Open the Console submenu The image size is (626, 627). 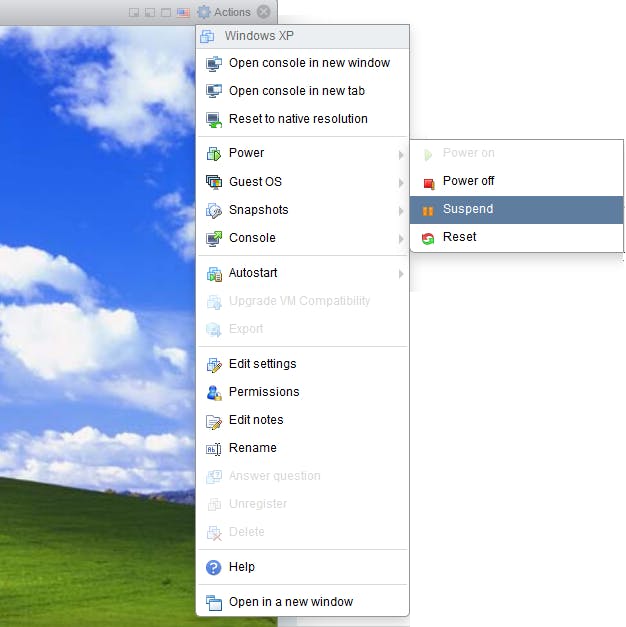coord(302,238)
